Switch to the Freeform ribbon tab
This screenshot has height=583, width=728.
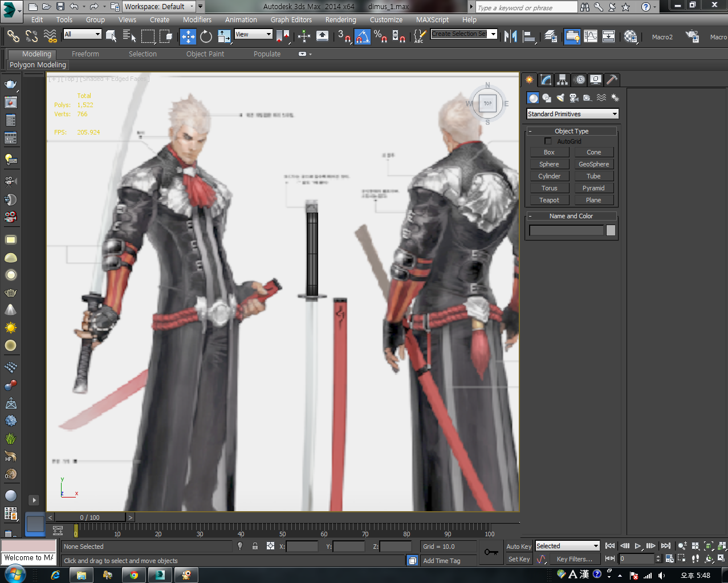(85, 54)
